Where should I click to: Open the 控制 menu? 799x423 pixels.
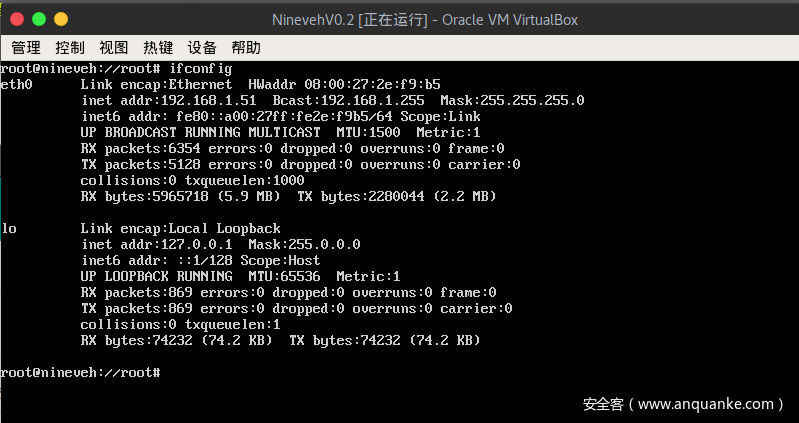70,47
